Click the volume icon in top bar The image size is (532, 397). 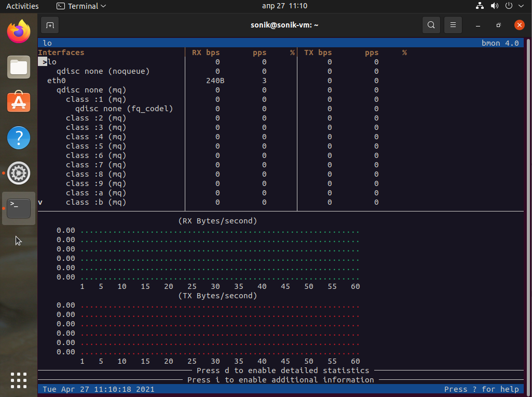point(494,6)
